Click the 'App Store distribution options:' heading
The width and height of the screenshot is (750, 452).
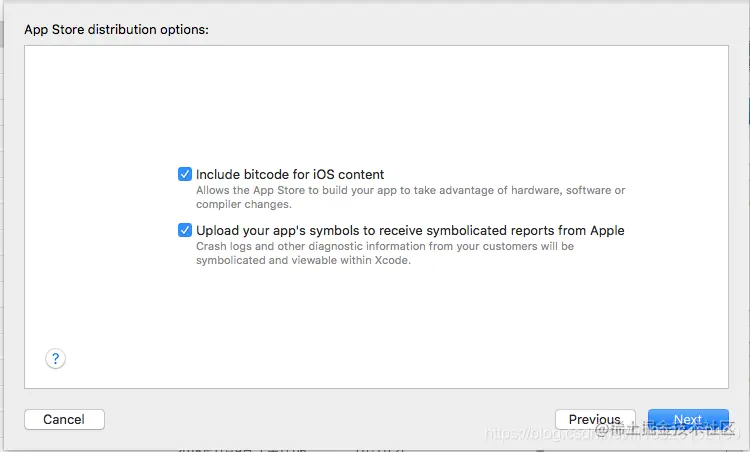click(x=116, y=29)
